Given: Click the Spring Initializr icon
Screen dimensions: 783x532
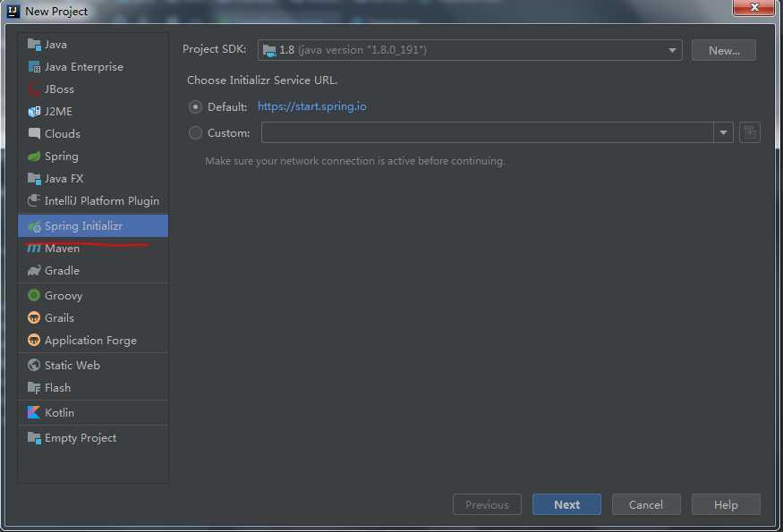Looking at the screenshot, I should click(34, 226).
